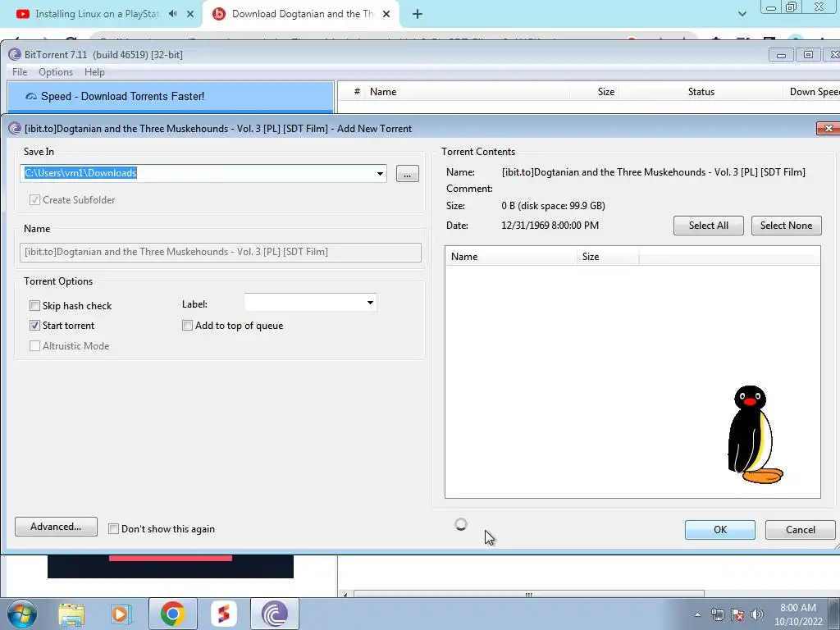Sort torrent contents by Size column
The image size is (840, 630).
coord(608,257)
